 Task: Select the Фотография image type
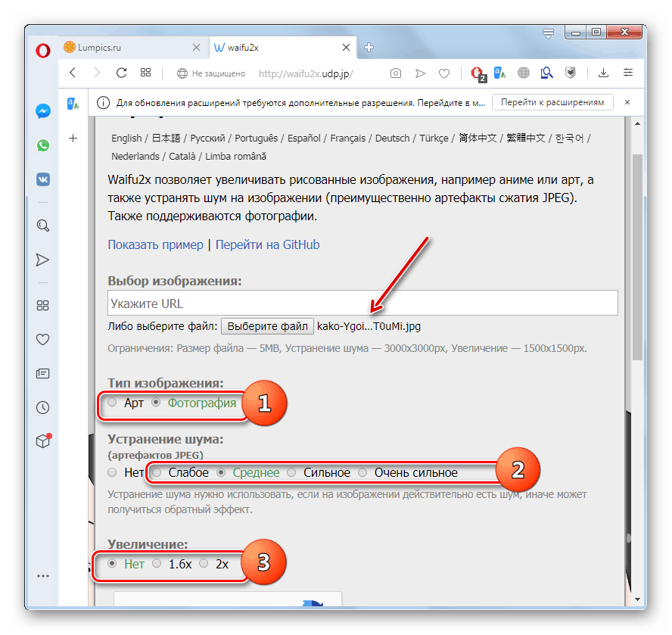156,402
